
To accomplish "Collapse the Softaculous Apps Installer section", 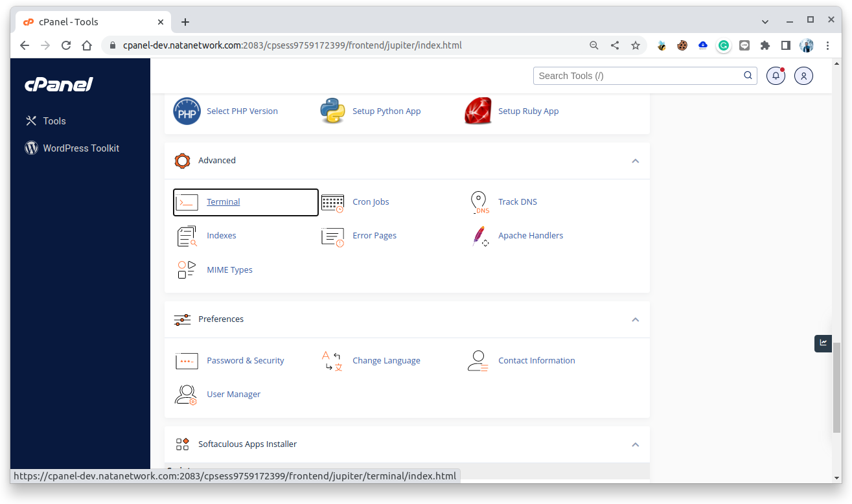I will 636,444.
